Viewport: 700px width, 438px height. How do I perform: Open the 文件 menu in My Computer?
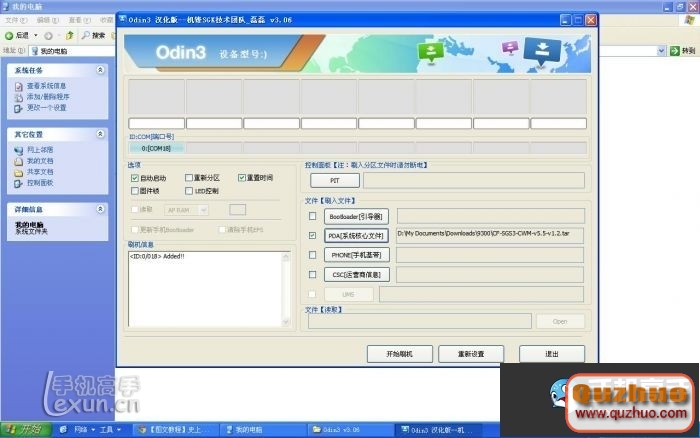tap(16, 21)
